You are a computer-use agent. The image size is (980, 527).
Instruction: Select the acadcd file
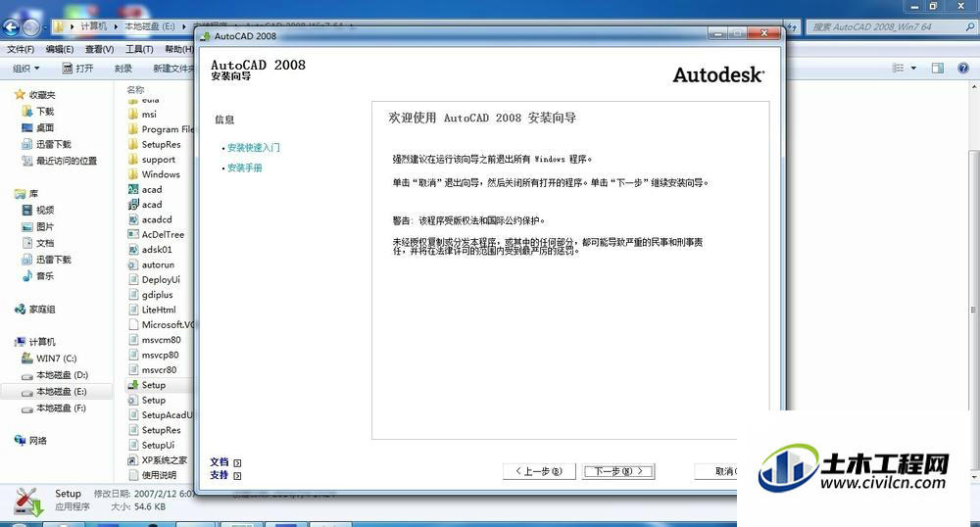pos(150,219)
